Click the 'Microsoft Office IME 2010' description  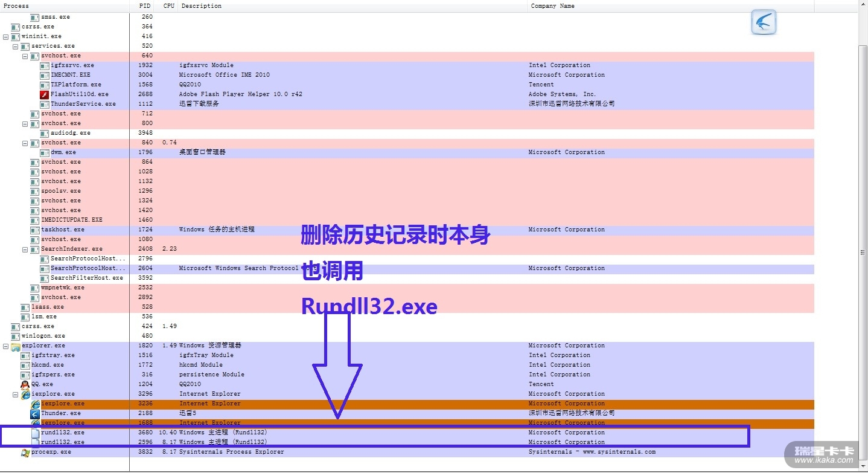point(225,75)
